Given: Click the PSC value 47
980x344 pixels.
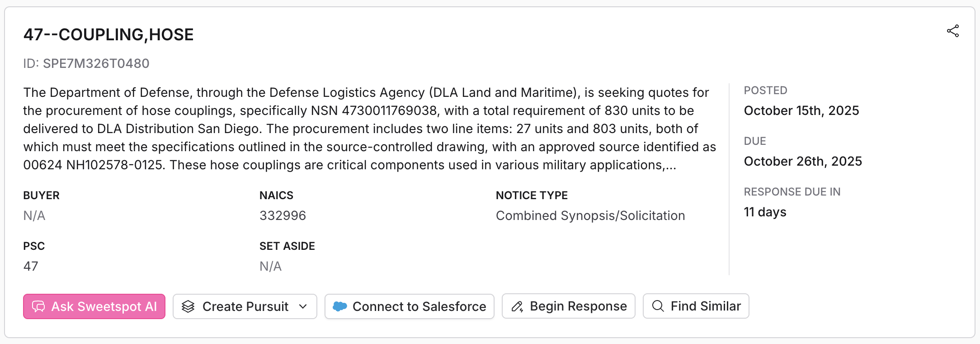Looking at the screenshot, I should [31, 266].
